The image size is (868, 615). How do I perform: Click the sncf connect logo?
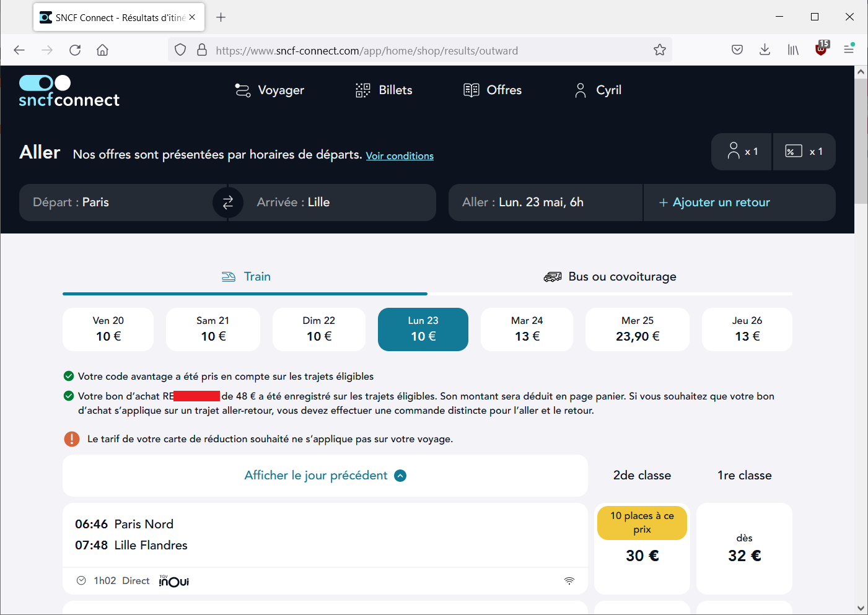pyautogui.click(x=69, y=91)
